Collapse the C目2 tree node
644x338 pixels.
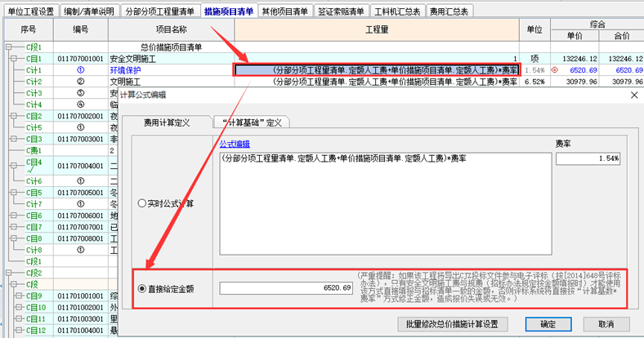[14, 116]
